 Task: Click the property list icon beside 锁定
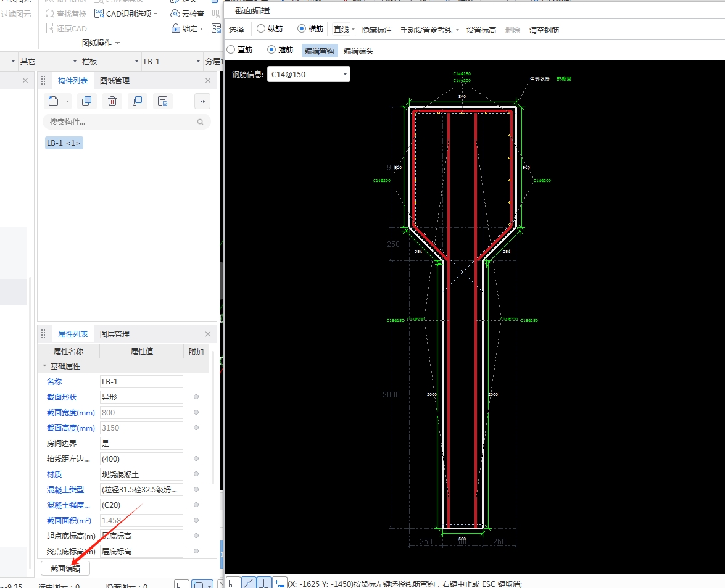216,28
